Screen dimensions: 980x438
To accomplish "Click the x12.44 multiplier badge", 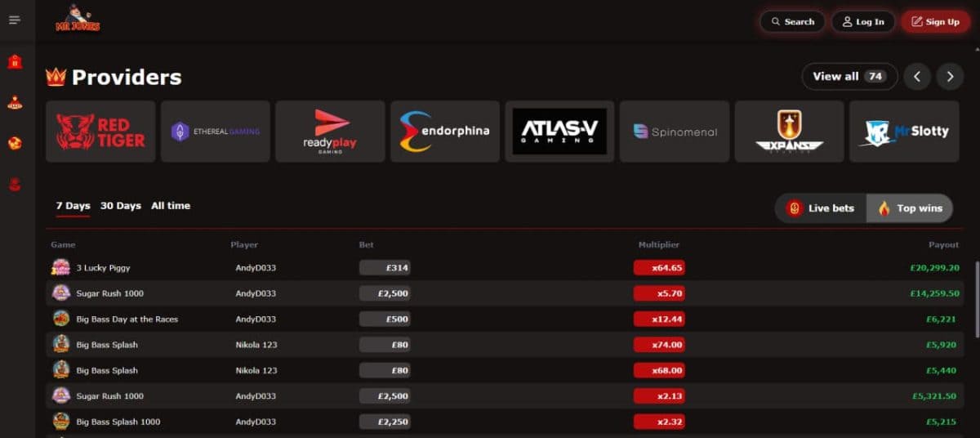I will click(659, 319).
